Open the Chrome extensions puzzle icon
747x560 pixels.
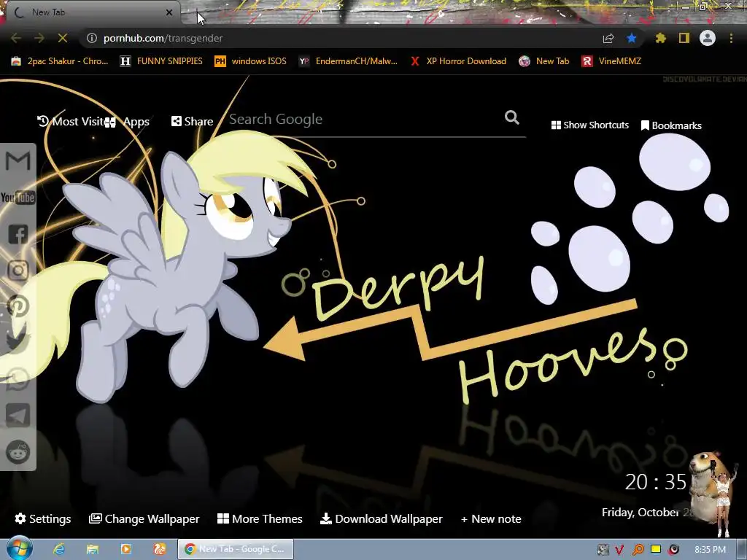660,38
